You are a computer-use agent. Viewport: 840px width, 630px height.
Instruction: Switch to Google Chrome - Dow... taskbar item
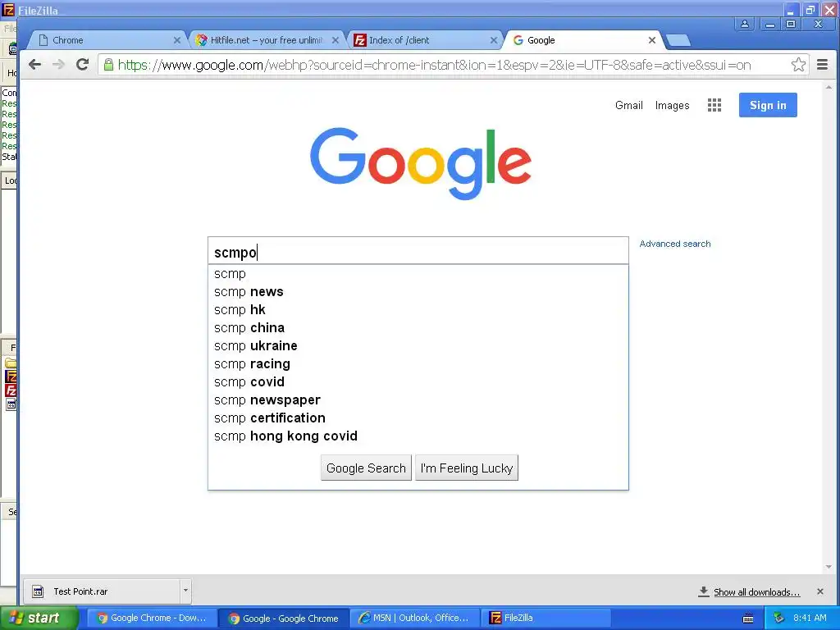coord(152,619)
